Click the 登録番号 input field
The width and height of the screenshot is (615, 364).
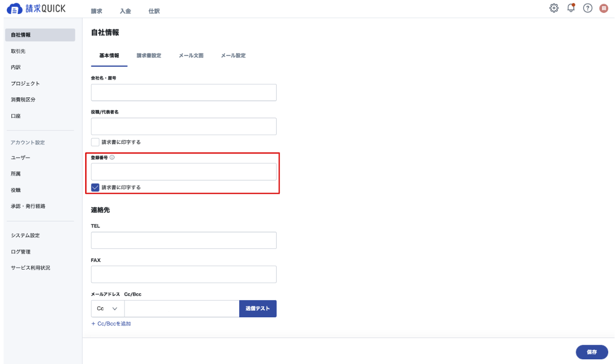click(184, 172)
